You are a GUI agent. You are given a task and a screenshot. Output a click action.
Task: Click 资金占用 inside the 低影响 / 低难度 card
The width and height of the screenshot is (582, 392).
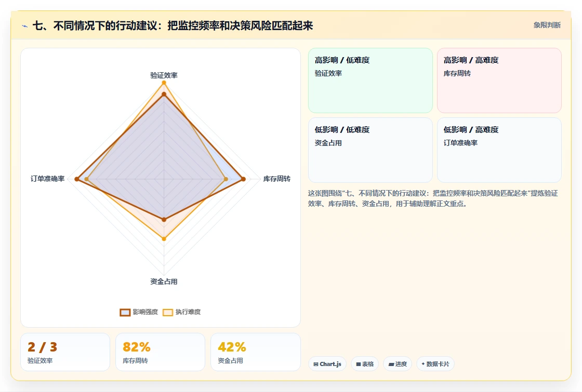coord(328,143)
